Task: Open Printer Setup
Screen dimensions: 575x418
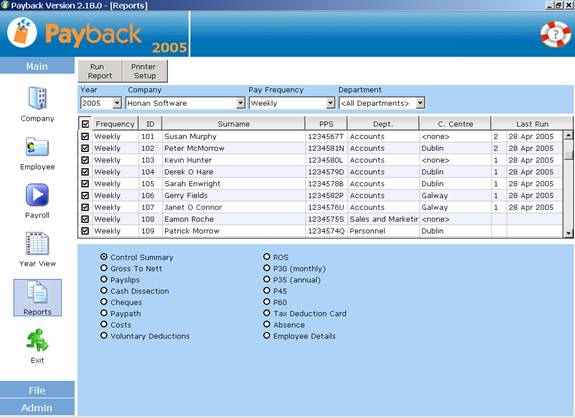Action: click(144, 71)
